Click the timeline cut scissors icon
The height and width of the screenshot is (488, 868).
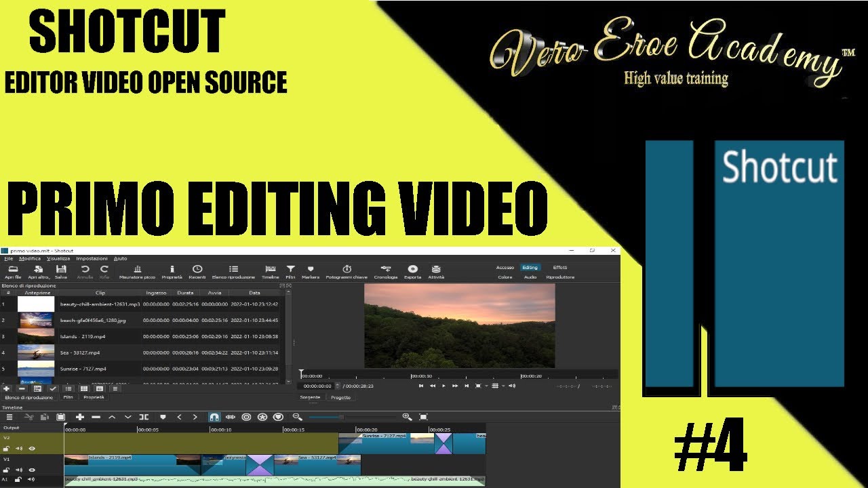29,417
